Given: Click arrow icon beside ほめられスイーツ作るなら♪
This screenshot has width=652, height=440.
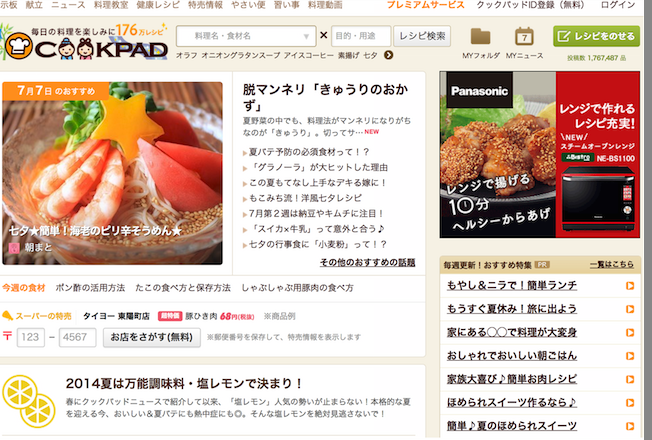Looking at the screenshot, I should 630,403.
